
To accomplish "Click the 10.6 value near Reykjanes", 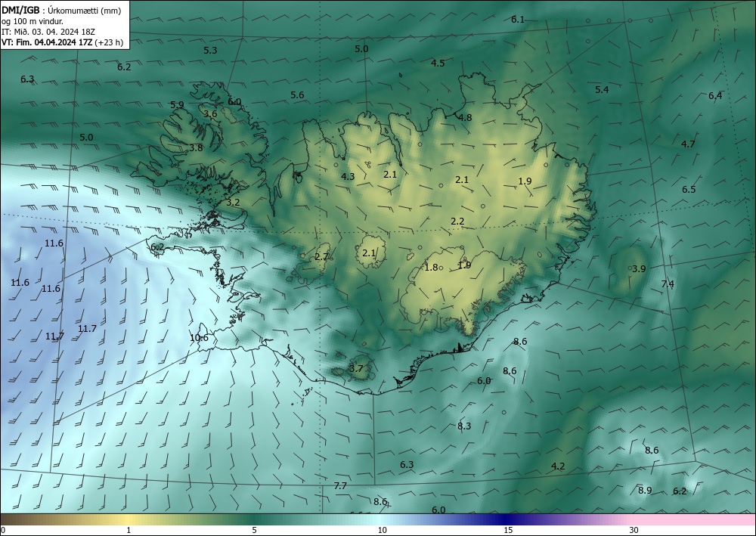I will pyautogui.click(x=199, y=338).
